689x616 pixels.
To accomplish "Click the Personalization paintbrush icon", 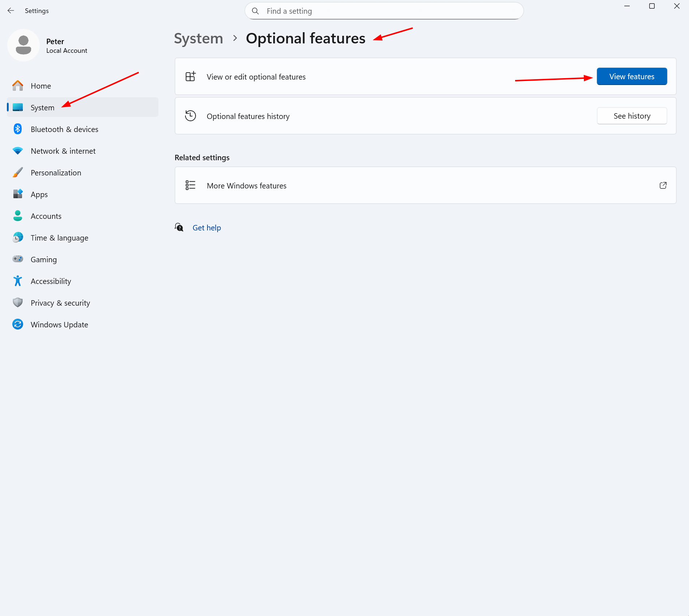I will [18, 173].
